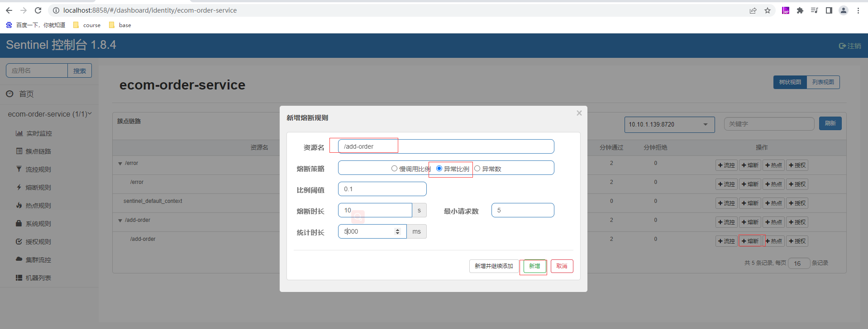Switch to 树状视图 tab

pos(790,82)
